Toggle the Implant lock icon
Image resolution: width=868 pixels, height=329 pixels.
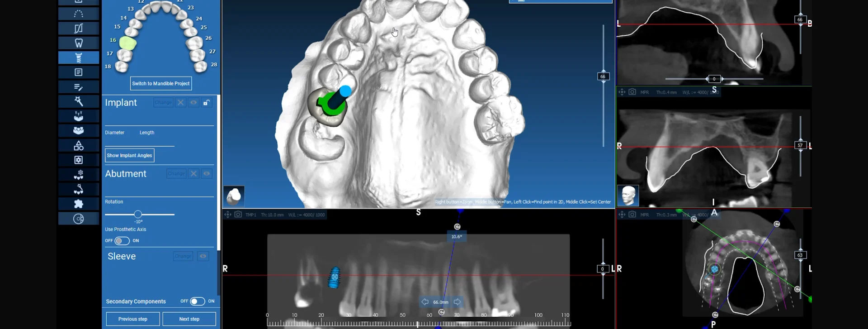tap(206, 103)
